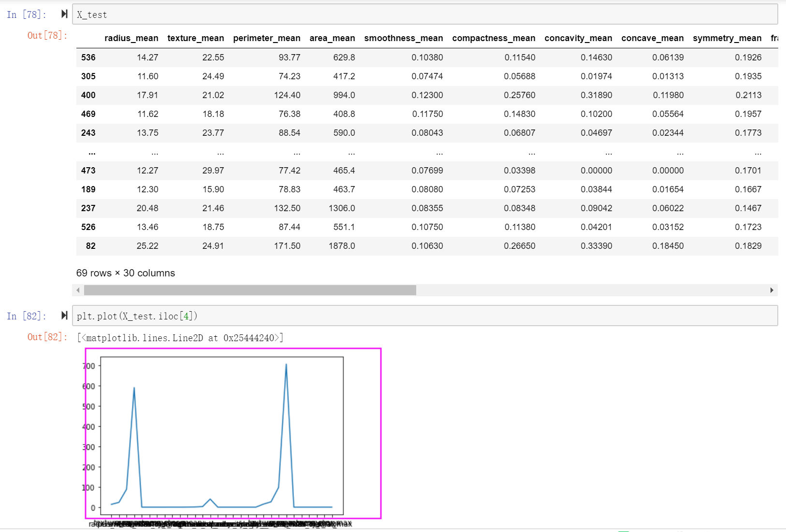
Task: Select the concave_mean column header
Action: [x=653, y=38]
